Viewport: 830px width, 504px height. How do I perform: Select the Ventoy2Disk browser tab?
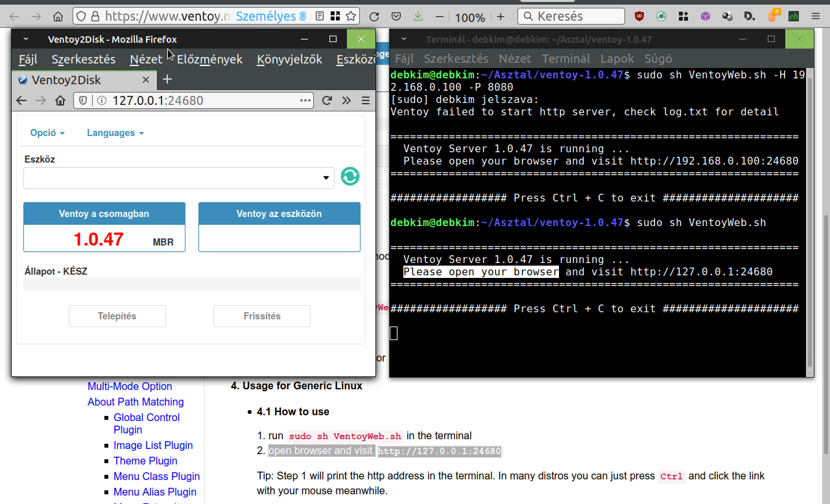coord(84,80)
